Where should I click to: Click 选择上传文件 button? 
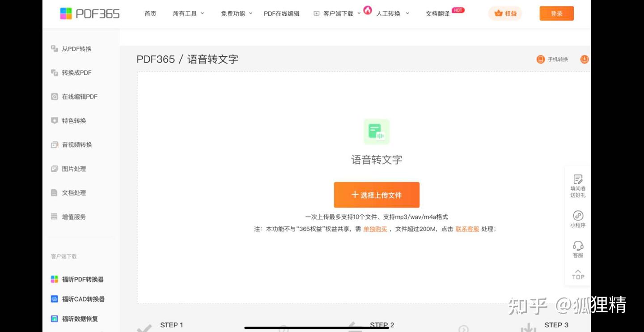click(377, 195)
